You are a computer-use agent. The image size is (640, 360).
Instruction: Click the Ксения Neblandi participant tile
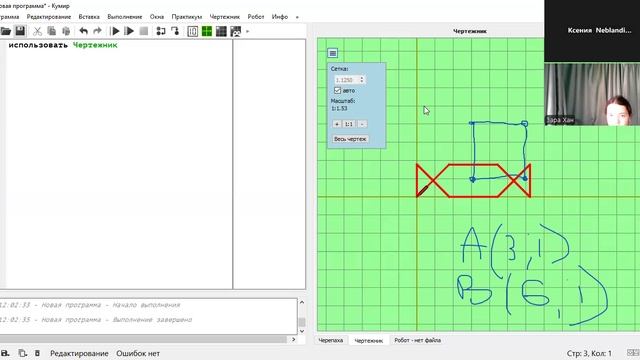[x=592, y=31]
